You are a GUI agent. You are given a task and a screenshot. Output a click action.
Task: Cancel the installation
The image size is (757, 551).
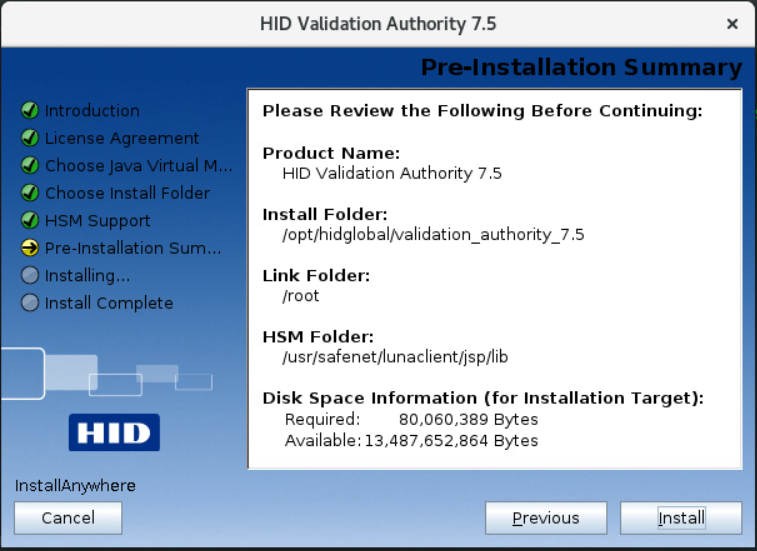[x=68, y=518]
